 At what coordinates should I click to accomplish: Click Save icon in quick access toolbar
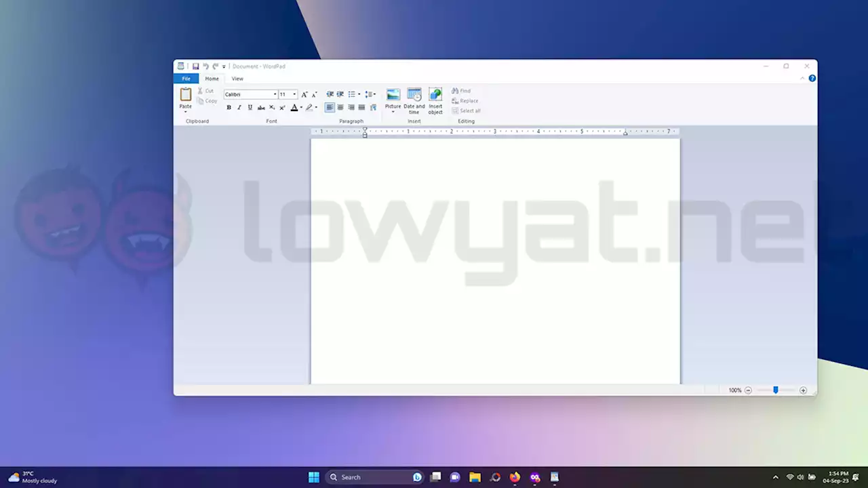195,66
